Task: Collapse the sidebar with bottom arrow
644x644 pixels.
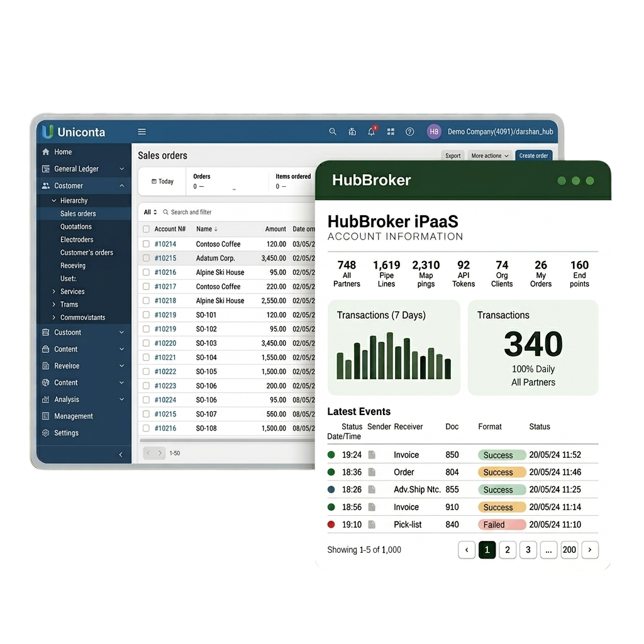Action: click(121, 454)
